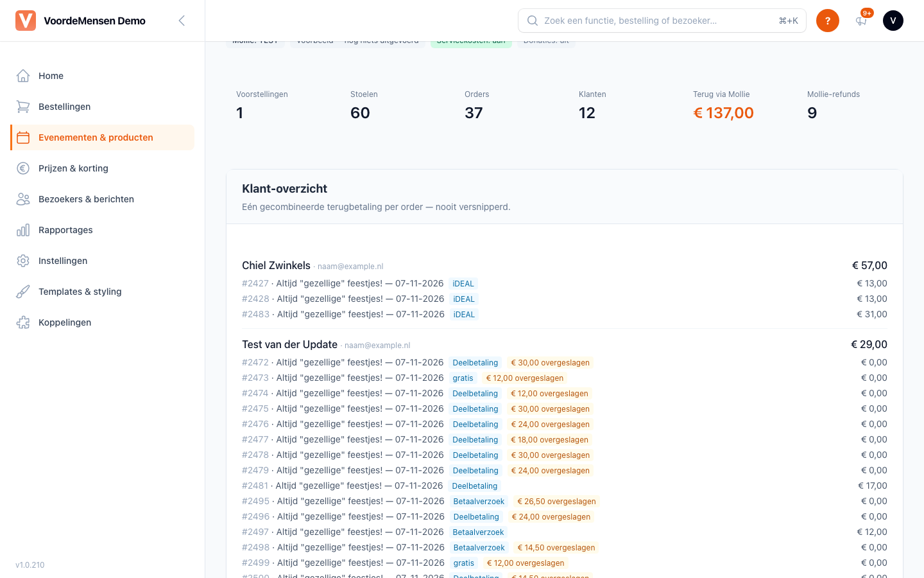Click order number #2481

[255, 486]
